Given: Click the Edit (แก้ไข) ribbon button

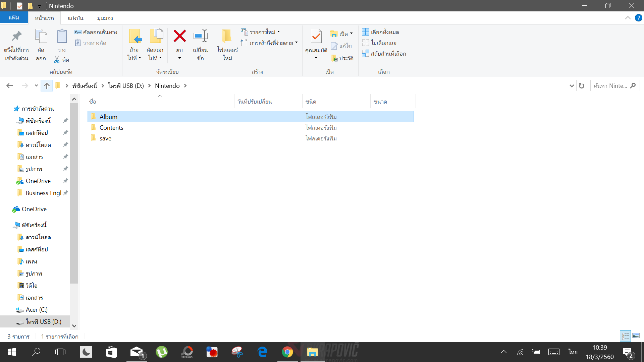Looking at the screenshot, I should click(x=341, y=46).
